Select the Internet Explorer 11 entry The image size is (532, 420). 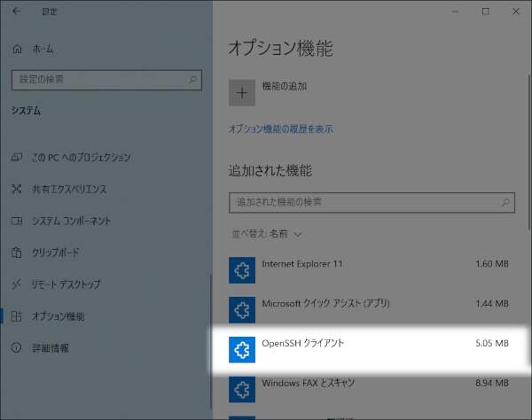click(x=371, y=270)
